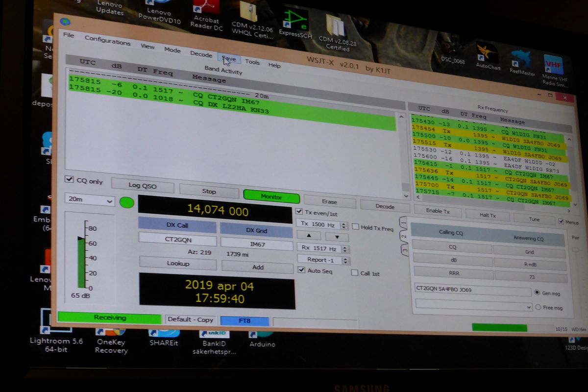Screen dimensions: 588x392
Task: Click the Erase button
Action: coord(329,201)
